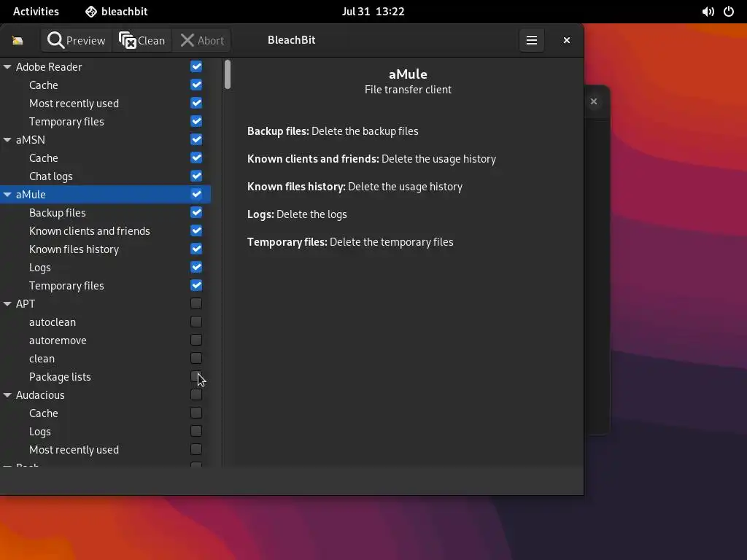This screenshot has height=560, width=747.
Task: Click the 'Backup files: Delete the backup files' description
Action: pyautogui.click(x=333, y=131)
